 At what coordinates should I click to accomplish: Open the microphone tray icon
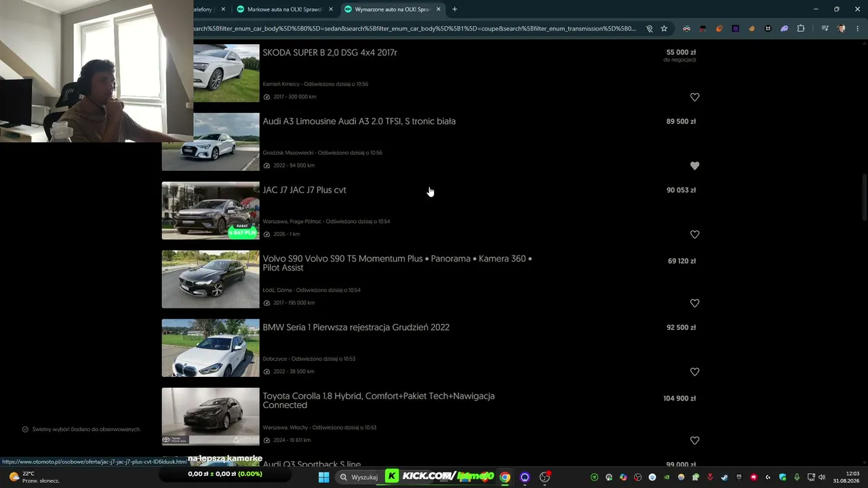pos(797,477)
